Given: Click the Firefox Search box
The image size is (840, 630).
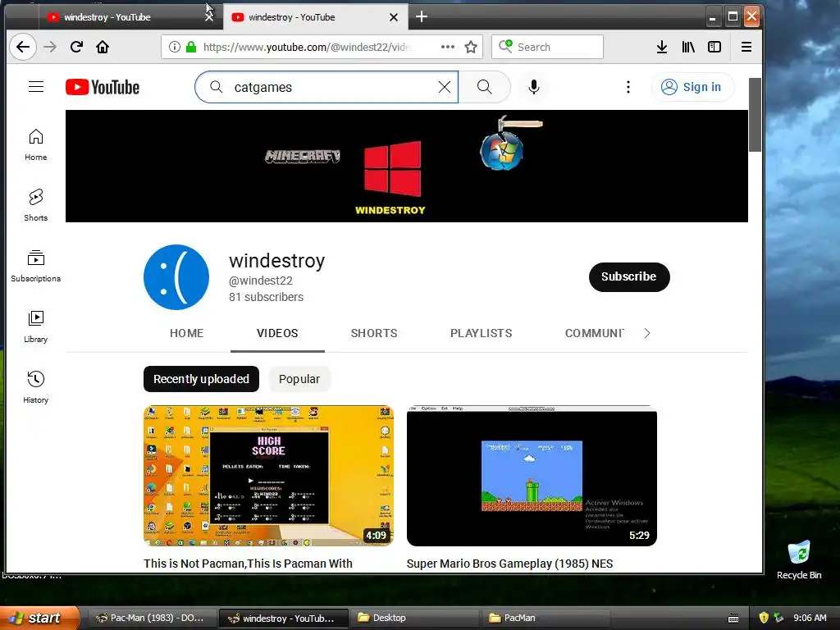Looking at the screenshot, I should coord(547,47).
